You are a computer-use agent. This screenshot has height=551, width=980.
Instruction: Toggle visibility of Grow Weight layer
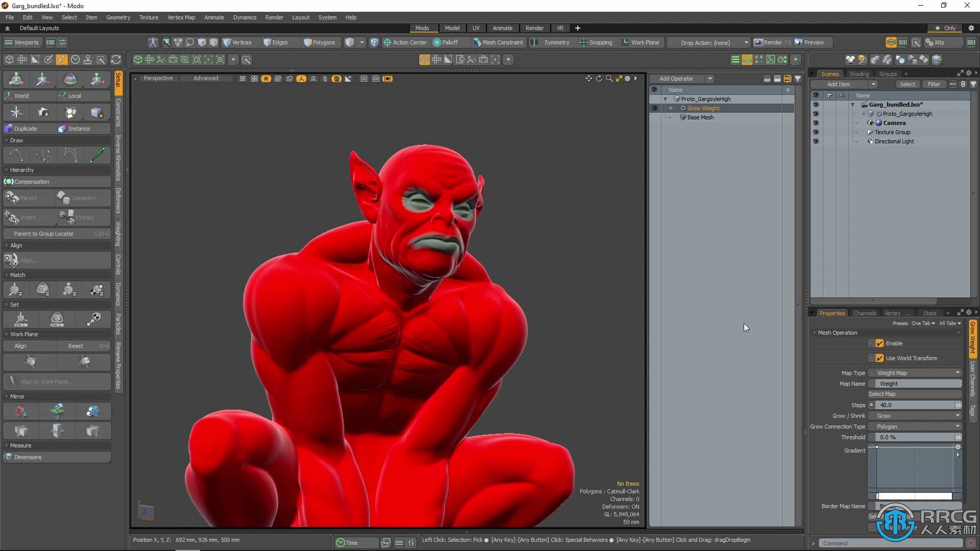tap(654, 108)
